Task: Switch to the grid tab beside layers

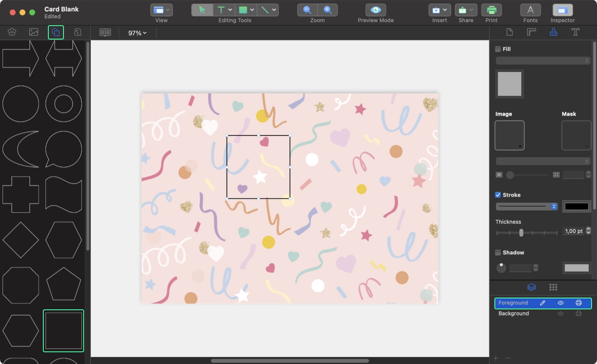Action: 553,287
